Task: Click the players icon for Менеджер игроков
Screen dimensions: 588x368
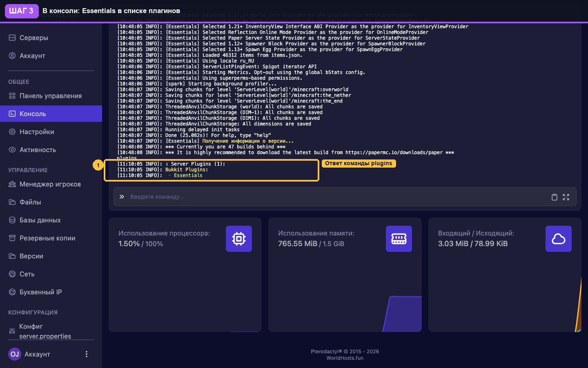Action: (x=12, y=184)
